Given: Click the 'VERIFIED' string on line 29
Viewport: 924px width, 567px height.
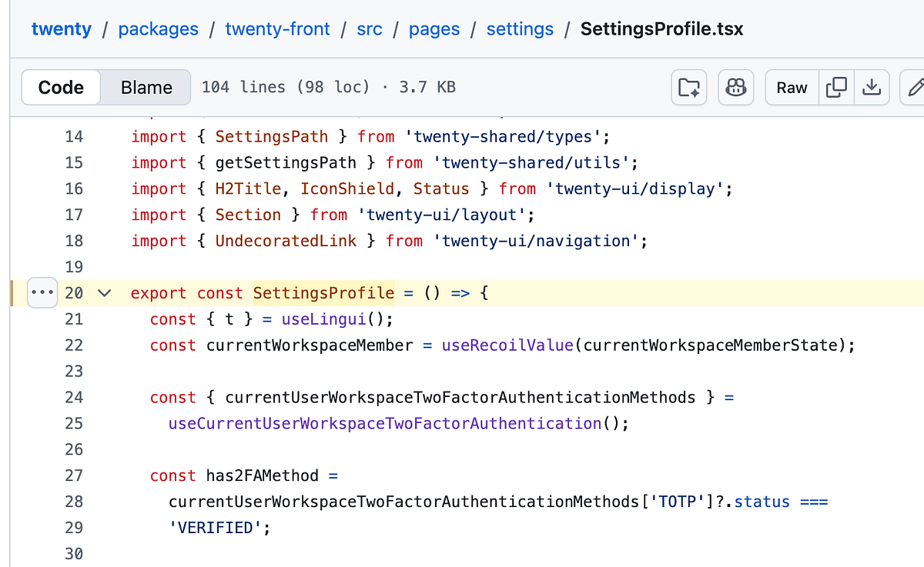Looking at the screenshot, I should [215, 528].
